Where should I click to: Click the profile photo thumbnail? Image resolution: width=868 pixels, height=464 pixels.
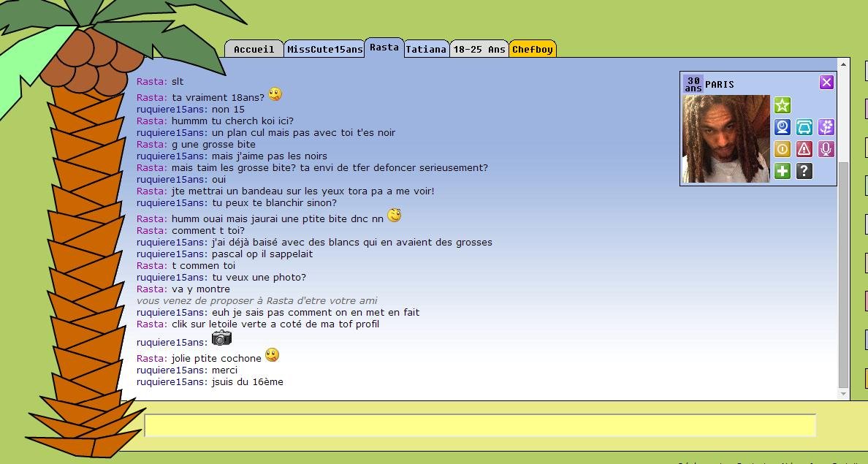[726, 139]
